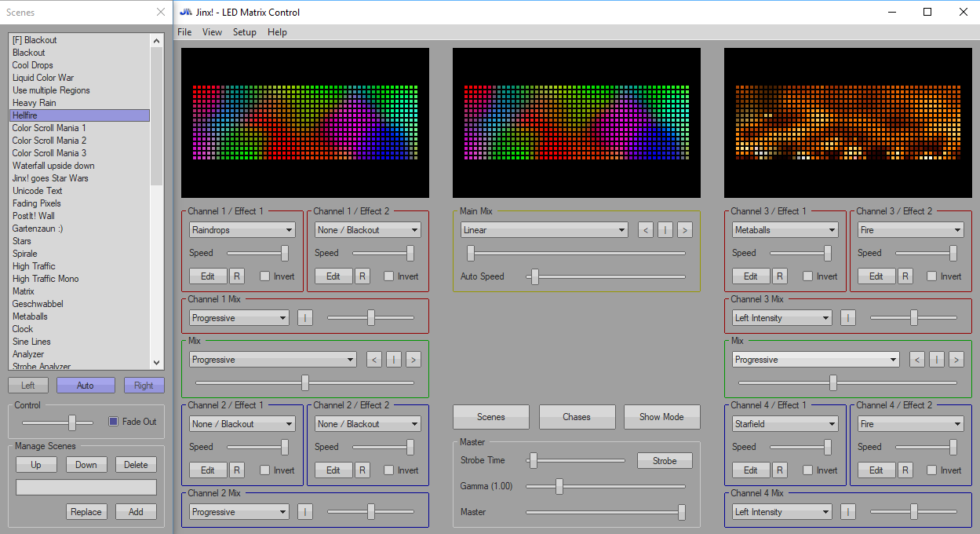Open the Raindrops effect dropdown
This screenshot has height=534, width=980.
(242, 230)
